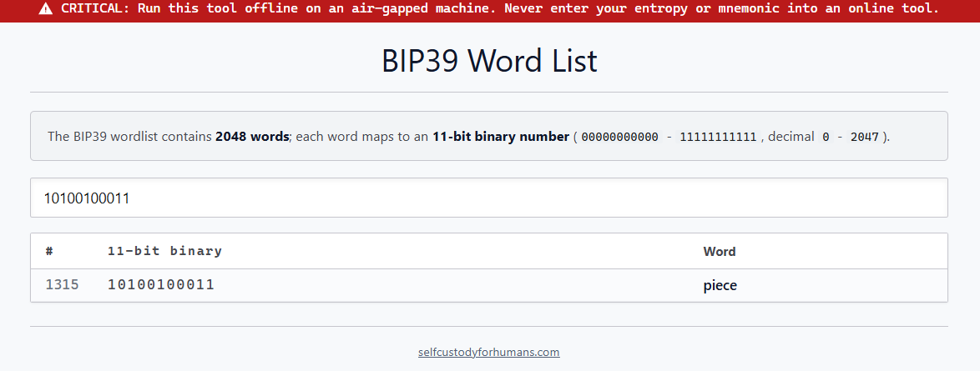Click the '00000000000' code value
This screenshot has height=371, width=980.
coord(620,137)
